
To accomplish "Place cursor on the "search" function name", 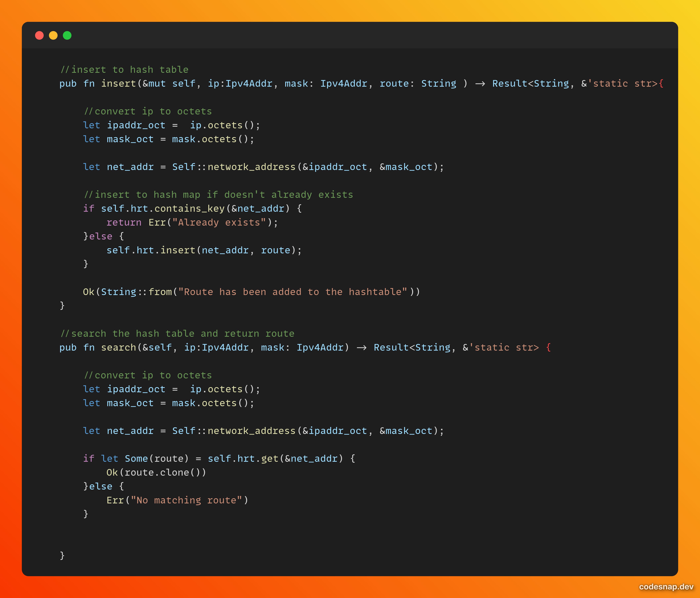I will pos(118,347).
